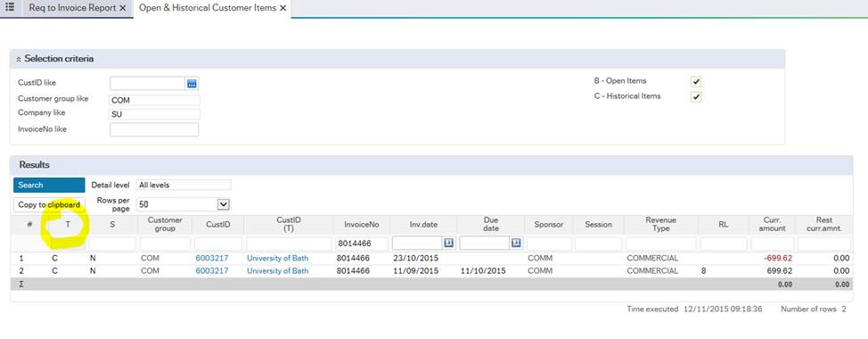Sort by Inv.date column header
The height and width of the screenshot is (339, 868).
(423, 224)
